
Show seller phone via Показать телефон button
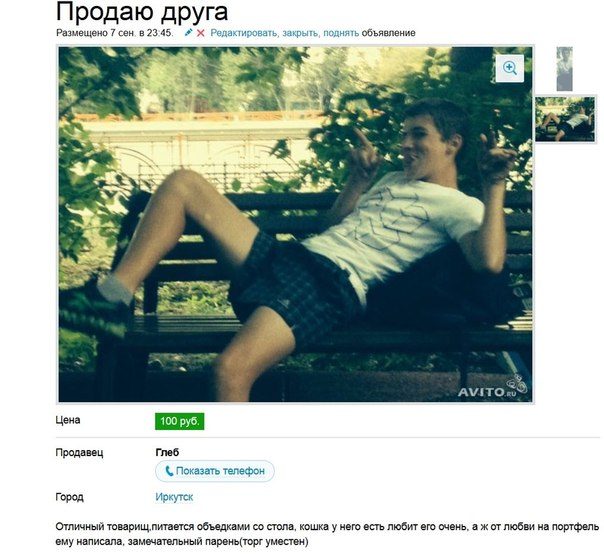[x=215, y=471]
